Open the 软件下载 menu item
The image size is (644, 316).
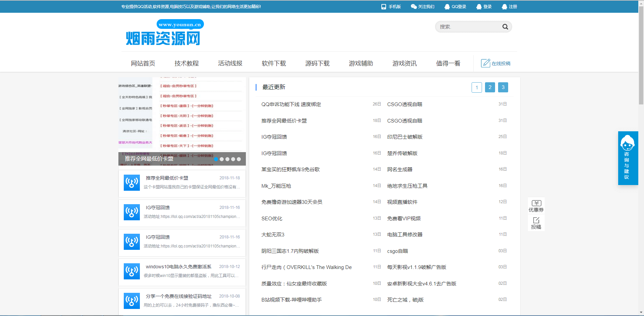coord(274,63)
